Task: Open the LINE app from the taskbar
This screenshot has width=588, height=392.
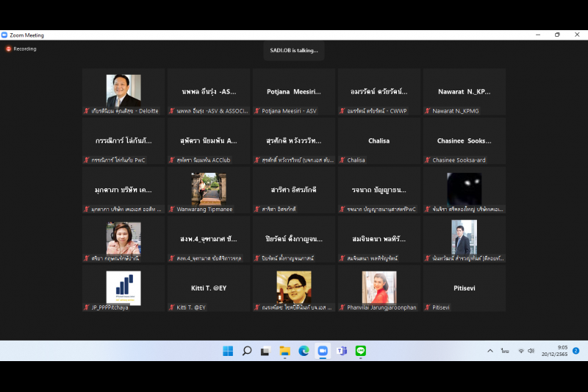Action: (361, 351)
